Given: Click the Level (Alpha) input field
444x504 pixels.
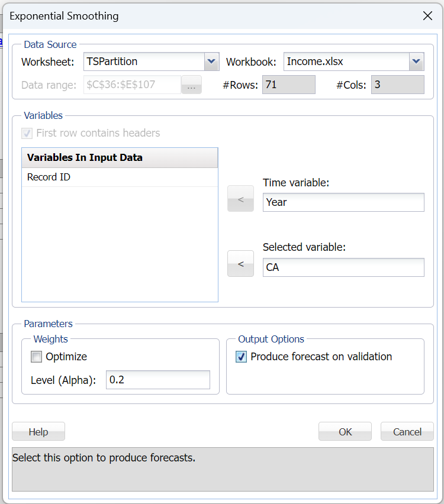Looking at the screenshot, I should pyautogui.click(x=157, y=380).
